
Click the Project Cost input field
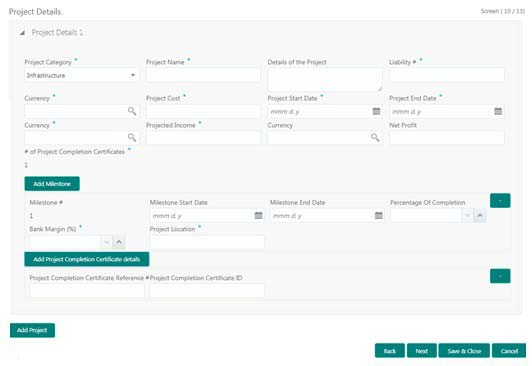pos(203,111)
